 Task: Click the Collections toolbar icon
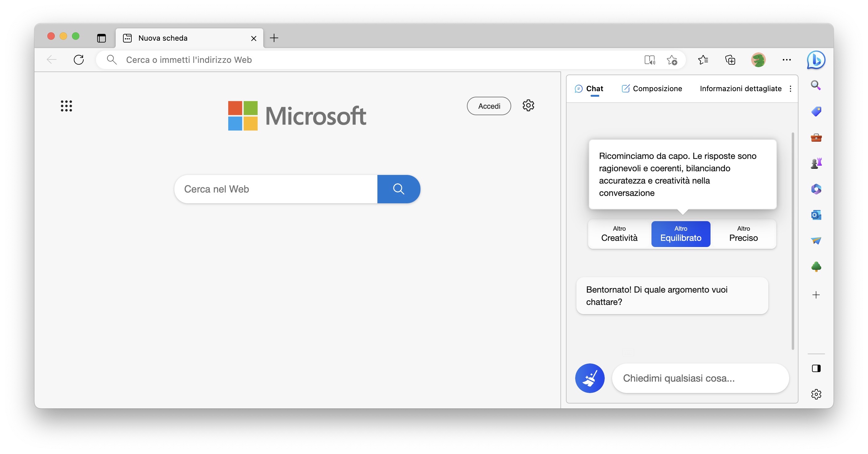730,60
